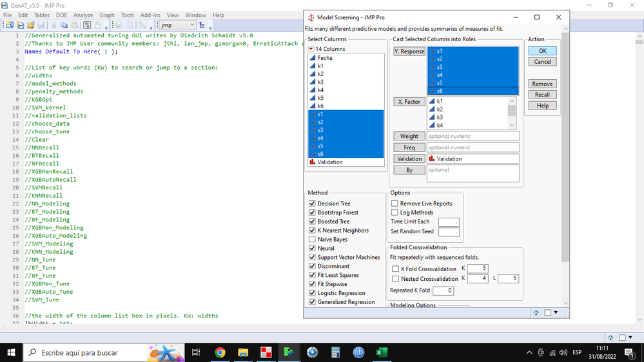Click the Cut scissors icon in toolbar
644x362 pixels.
tap(54, 25)
